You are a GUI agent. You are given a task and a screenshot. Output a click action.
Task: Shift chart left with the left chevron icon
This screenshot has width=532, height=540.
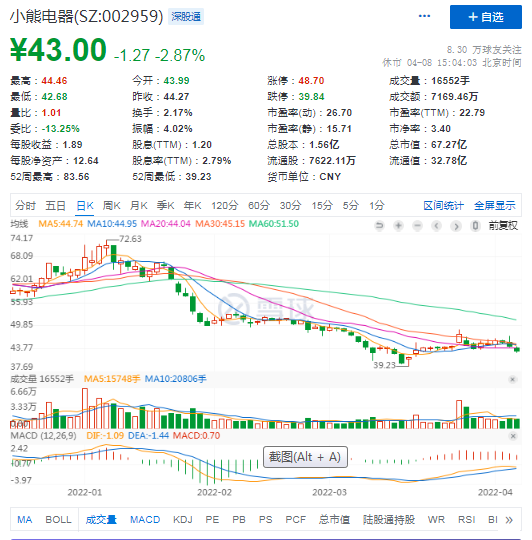click(x=437, y=226)
